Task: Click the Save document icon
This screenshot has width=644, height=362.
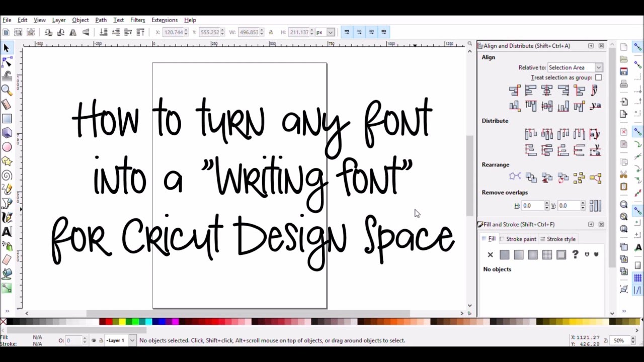Action: pos(624,71)
